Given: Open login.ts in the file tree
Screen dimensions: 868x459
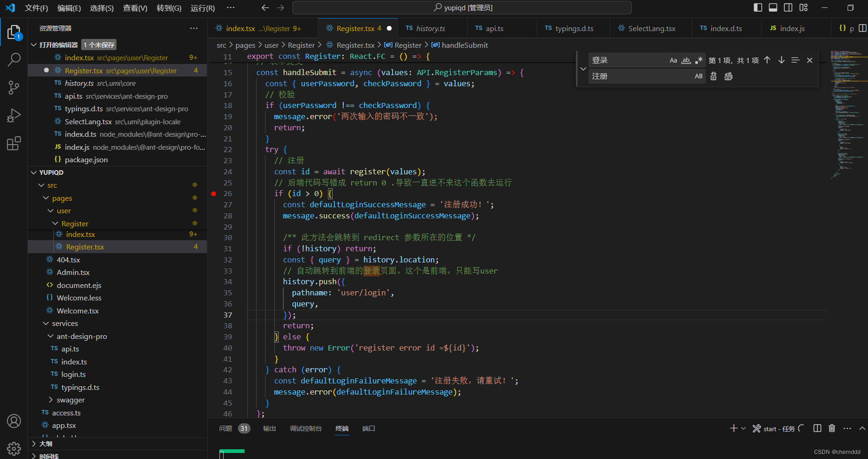Looking at the screenshot, I should (x=73, y=374).
